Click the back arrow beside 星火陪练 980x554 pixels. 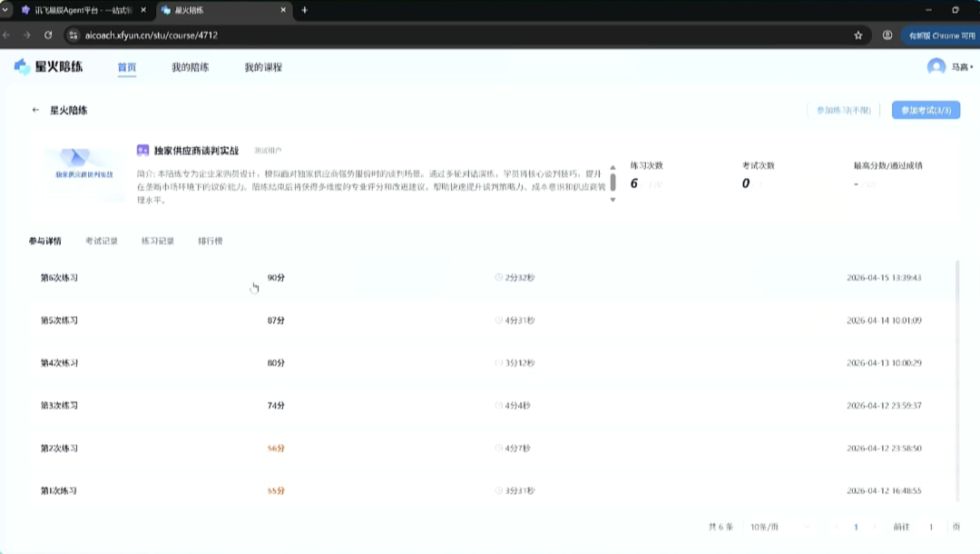35,110
